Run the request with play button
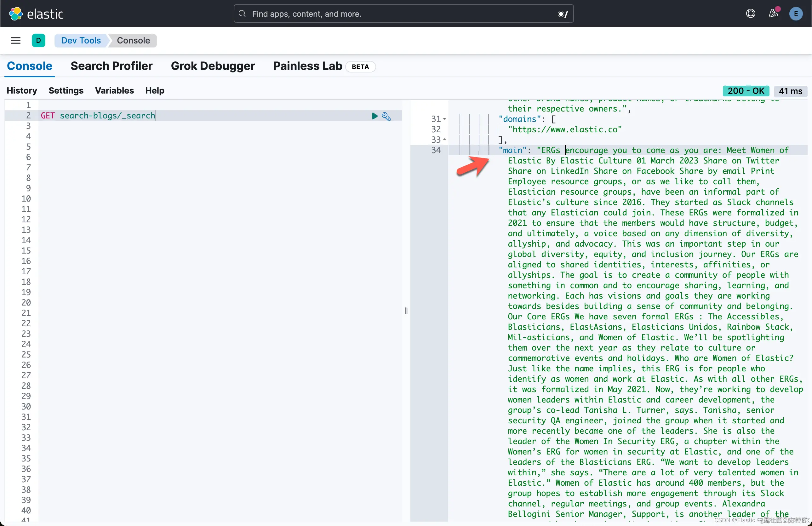 click(375, 116)
